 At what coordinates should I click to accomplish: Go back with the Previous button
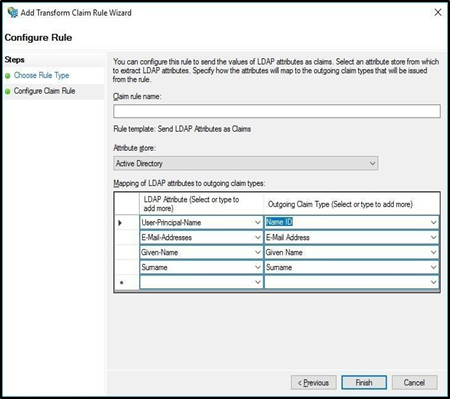point(313,382)
